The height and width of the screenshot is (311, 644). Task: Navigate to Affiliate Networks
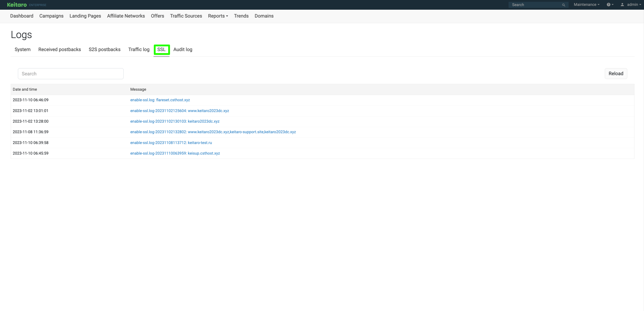(x=126, y=16)
